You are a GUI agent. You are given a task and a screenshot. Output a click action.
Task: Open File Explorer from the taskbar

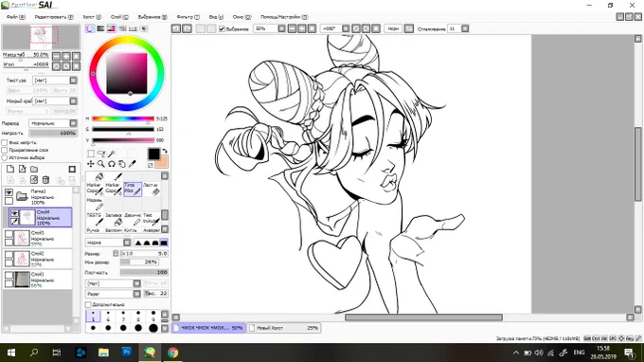103,353
